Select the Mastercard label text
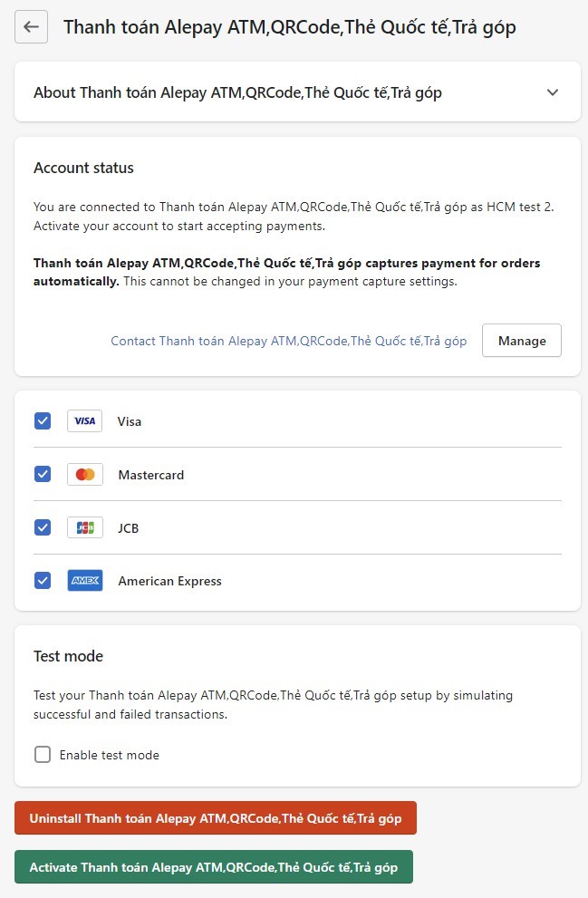Image resolution: width=588 pixels, height=898 pixels. [x=151, y=475]
